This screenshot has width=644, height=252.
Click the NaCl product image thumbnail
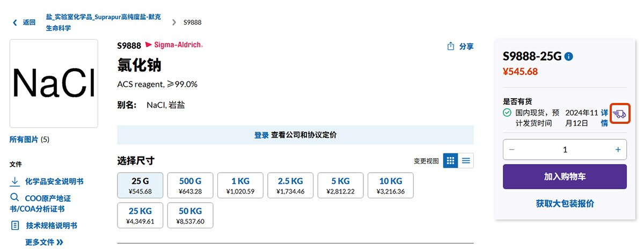[x=54, y=84]
